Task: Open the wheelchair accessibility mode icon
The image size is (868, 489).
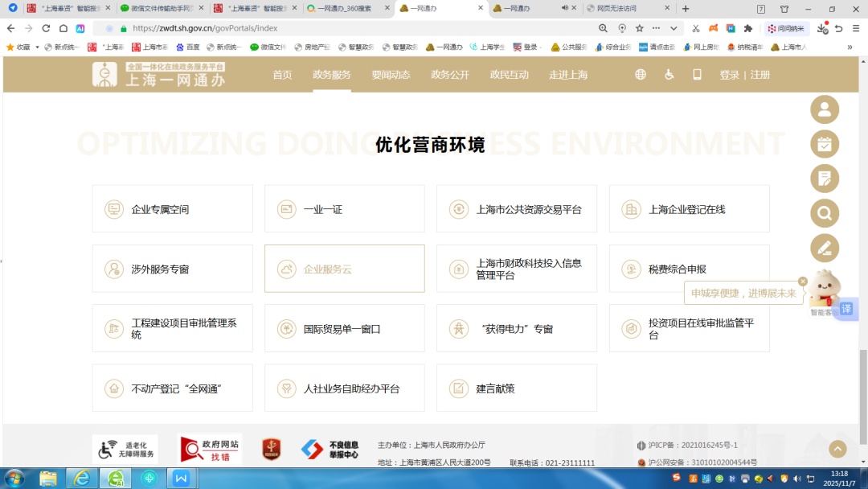Action: [669, 75]
